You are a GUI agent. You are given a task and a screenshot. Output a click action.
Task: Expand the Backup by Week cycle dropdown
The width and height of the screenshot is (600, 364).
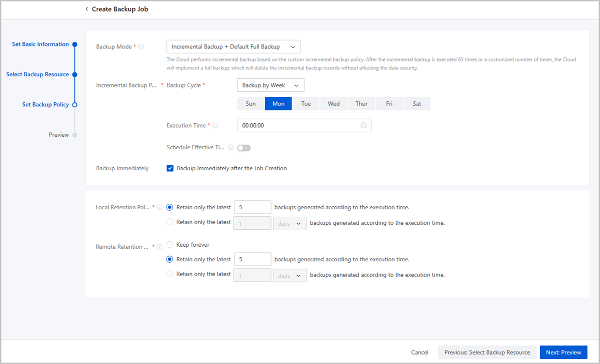coord(270,85)
